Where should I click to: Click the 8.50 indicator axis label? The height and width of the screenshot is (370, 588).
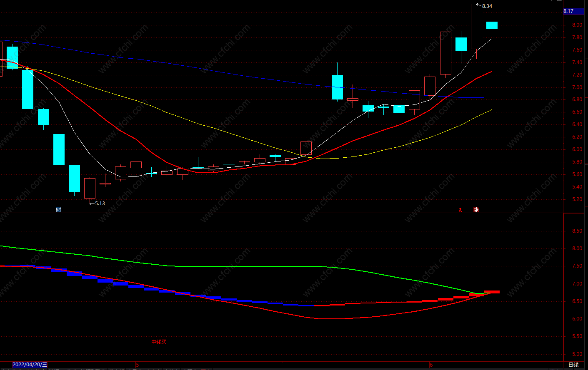[577, 231]
